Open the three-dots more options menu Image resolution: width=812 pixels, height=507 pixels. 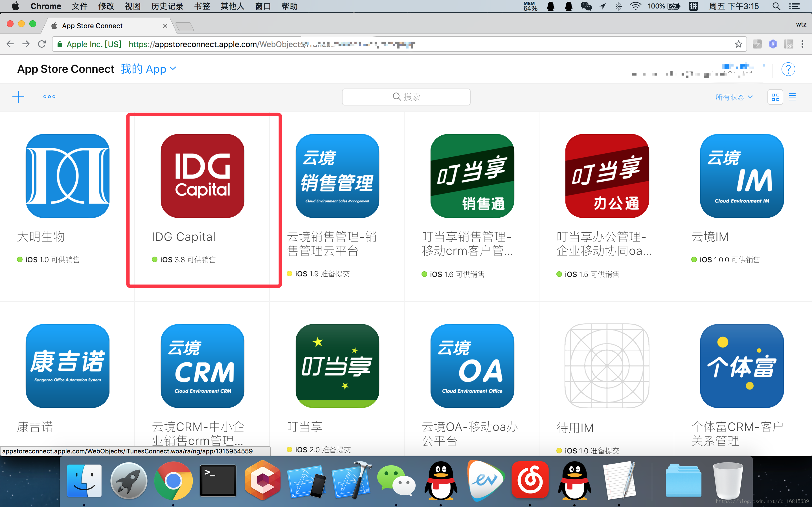(49, 96)
